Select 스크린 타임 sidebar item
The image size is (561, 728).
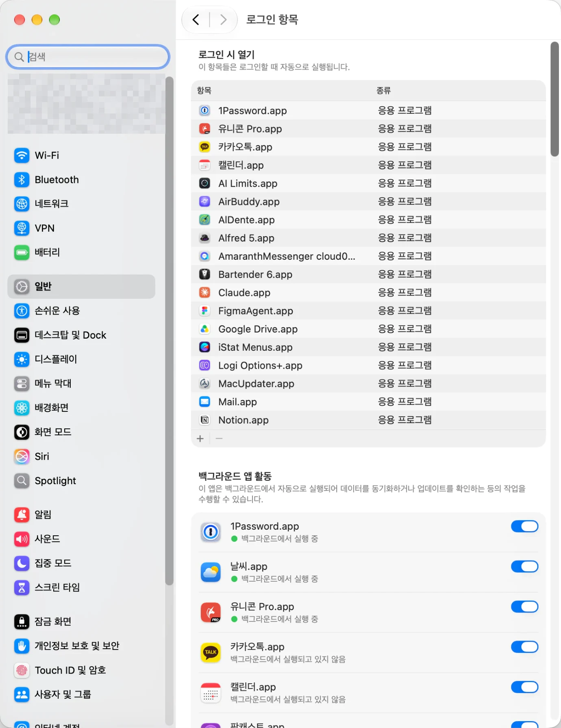(x=81, y=587)
